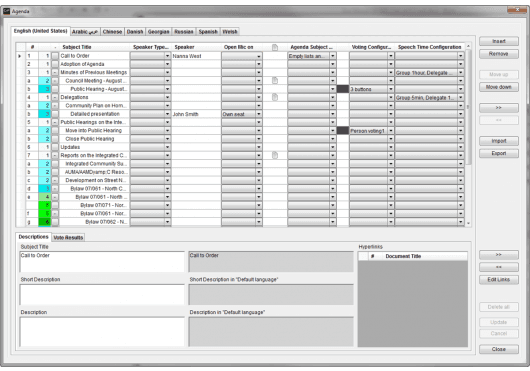Click the Close button at bottom right

coord(499,349)
